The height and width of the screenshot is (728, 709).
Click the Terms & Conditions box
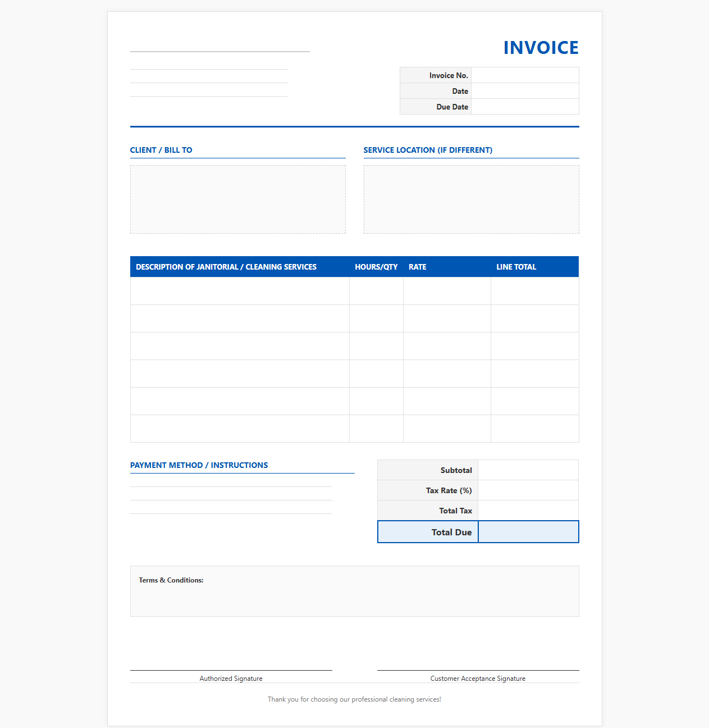point(355,591)
